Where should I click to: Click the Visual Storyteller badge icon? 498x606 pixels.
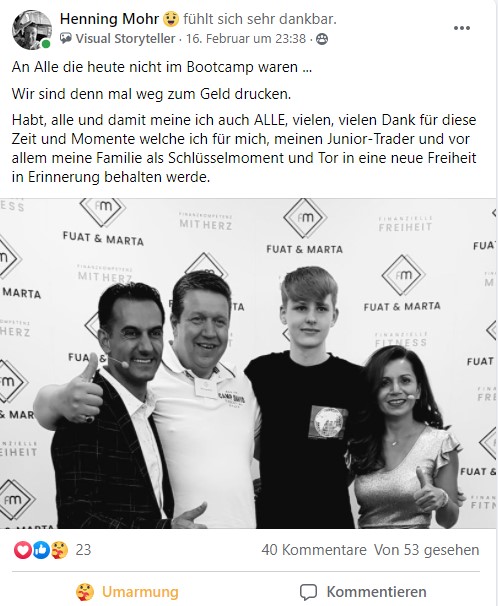(66, 38)
